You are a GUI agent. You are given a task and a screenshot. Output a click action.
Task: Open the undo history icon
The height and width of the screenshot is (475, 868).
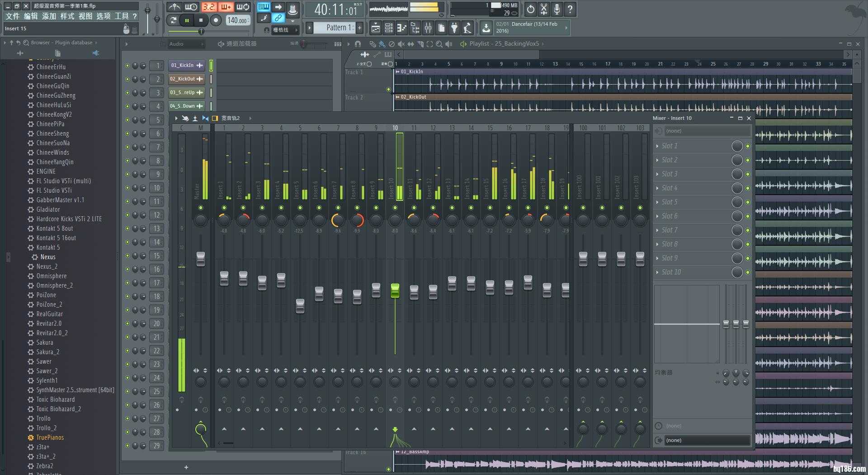coord(530,9)
